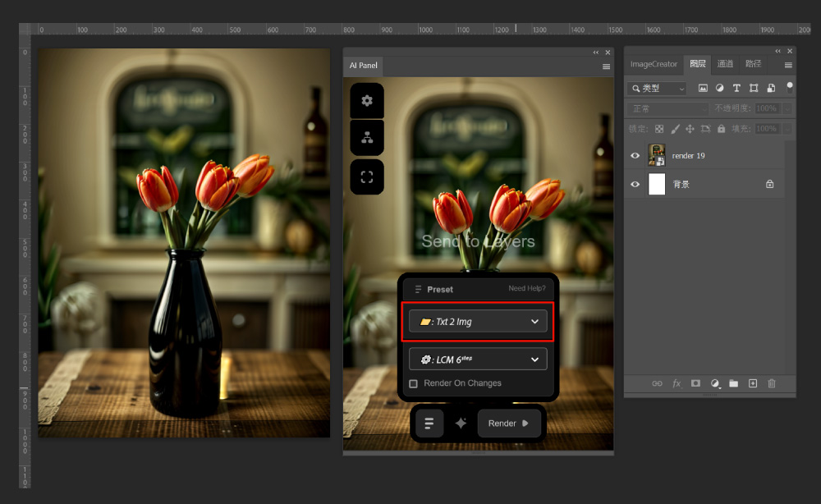Viewport: 821px width, 504px height.
Task: Click the Need Help? link
Action: click(526, 289)
